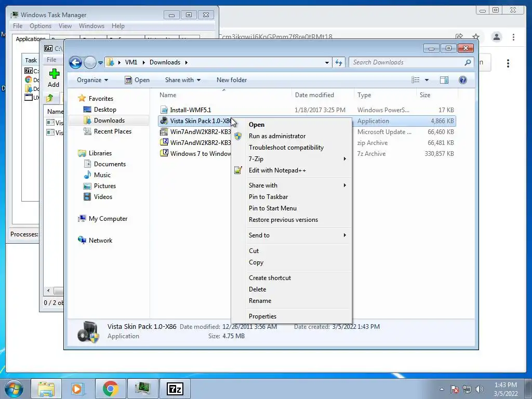Viewport: 532px width, 399px height.
Task: Expand the Share with context submenu
Action: tap(291, 185)
